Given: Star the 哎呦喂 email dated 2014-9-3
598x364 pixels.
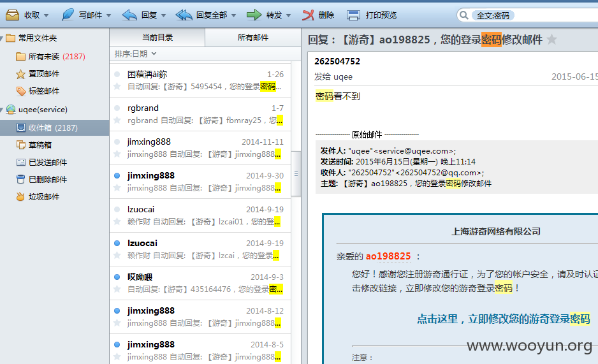Looking at the screenshot, I should [117, 289].
